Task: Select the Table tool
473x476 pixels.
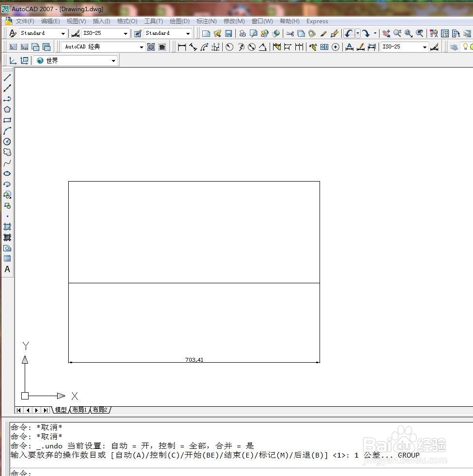Action: (x=7, y=259)
